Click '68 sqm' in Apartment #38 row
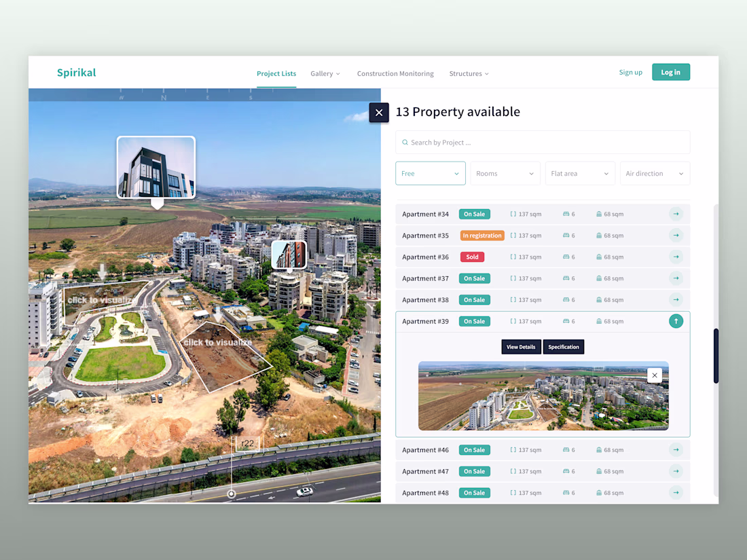 pyautogui.click(x=614, y=299)
